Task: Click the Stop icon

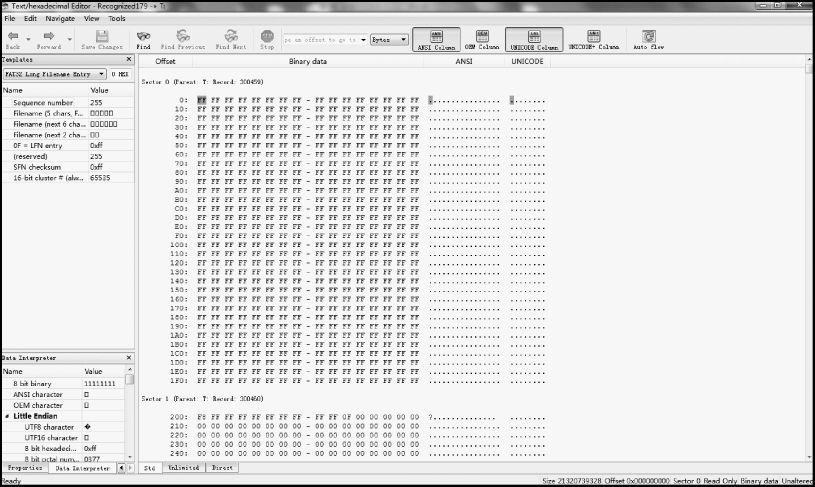Action: point(267,36)
